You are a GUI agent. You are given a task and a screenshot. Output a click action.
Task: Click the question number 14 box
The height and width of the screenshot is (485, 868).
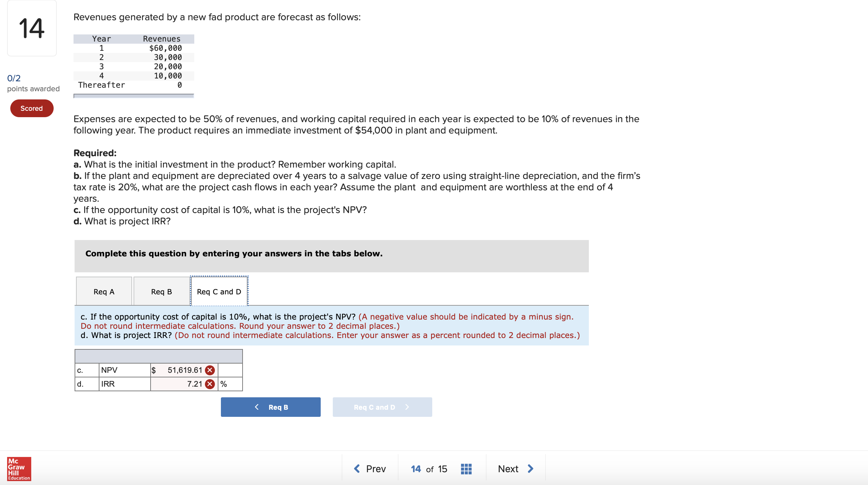pos(32,28)
